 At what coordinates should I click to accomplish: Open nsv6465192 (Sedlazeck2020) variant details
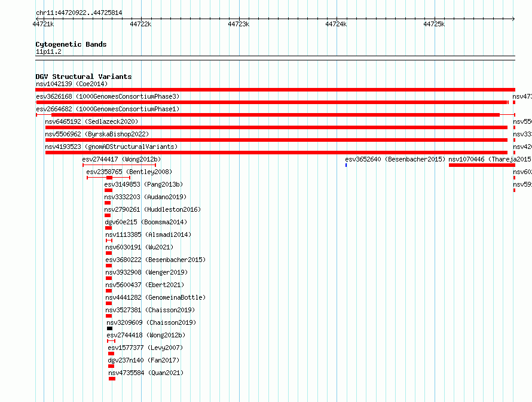point(91,121)
